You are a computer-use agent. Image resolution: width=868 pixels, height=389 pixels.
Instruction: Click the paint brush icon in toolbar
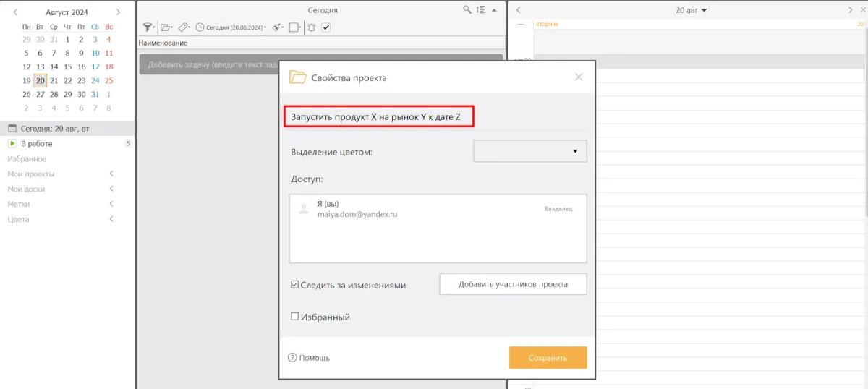276,27
